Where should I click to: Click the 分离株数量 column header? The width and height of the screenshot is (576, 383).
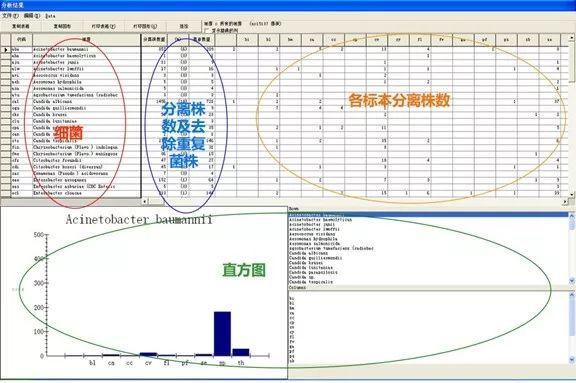pos(154,39)
